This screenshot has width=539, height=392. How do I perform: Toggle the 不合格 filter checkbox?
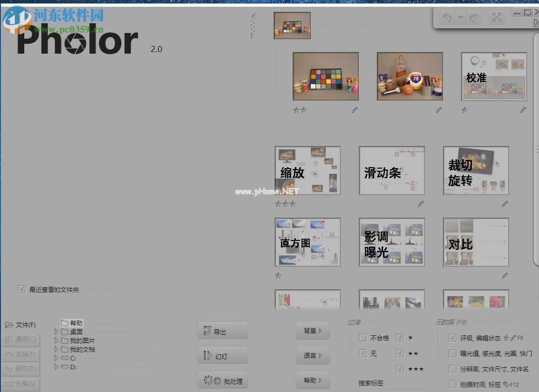point(363,338)
